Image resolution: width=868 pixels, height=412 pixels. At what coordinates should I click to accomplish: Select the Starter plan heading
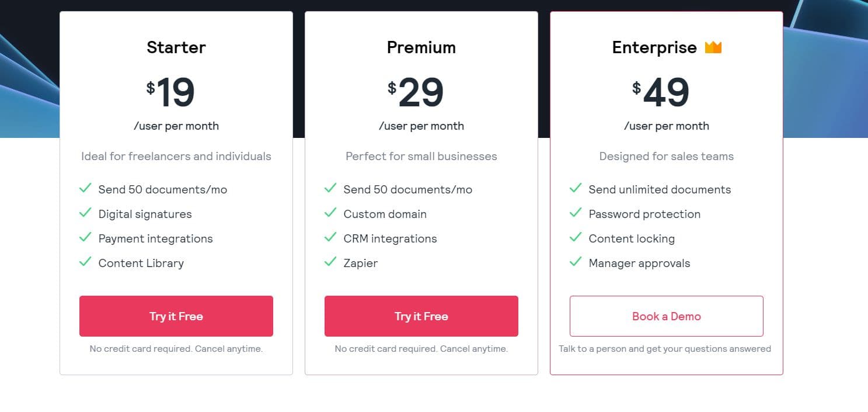coord(176,47)
